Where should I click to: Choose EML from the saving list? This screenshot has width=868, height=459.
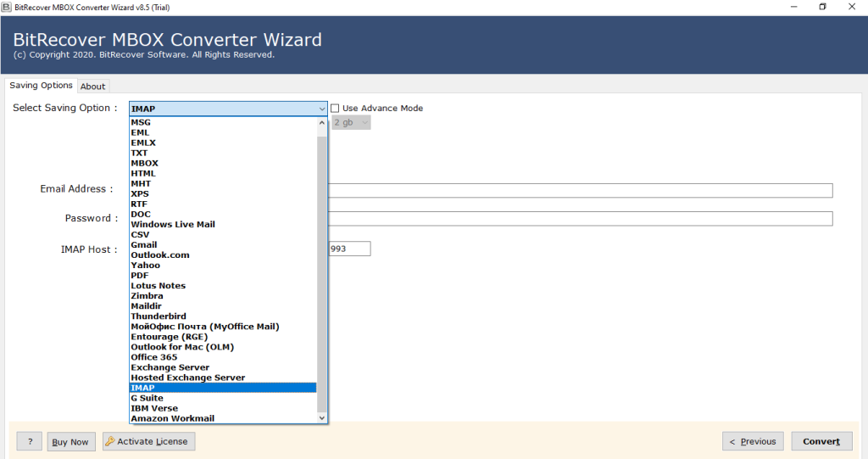pyautogui.click(x=223, y=132)
